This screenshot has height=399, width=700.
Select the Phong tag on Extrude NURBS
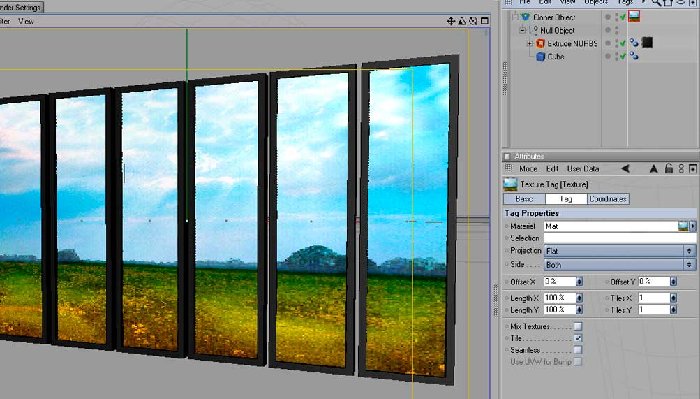(x=634, y=43)
